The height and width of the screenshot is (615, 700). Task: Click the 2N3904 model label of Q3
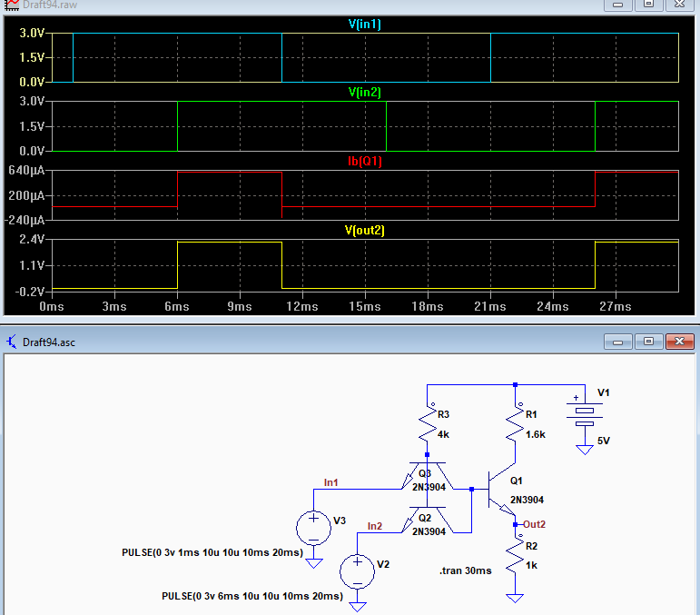coord(429,487)
